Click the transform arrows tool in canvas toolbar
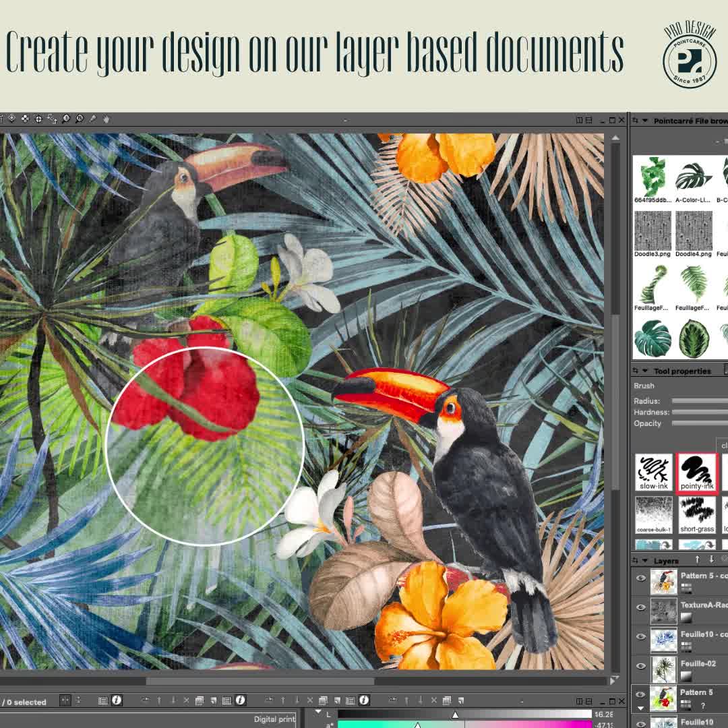The height and width of the screenshot is (728, 728). (x=52, y=119)
